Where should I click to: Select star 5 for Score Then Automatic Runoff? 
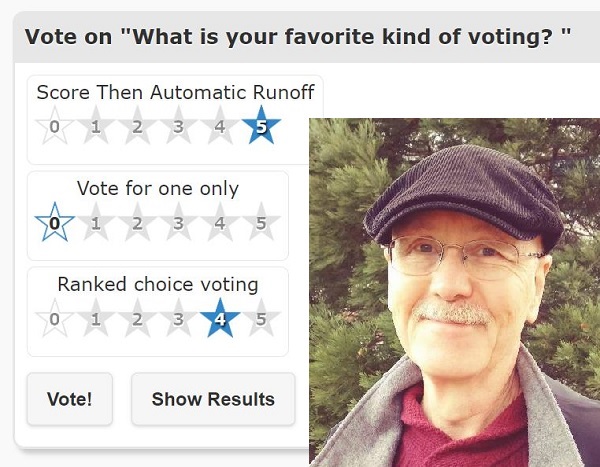pyautogui.click(x=261, y=126)
